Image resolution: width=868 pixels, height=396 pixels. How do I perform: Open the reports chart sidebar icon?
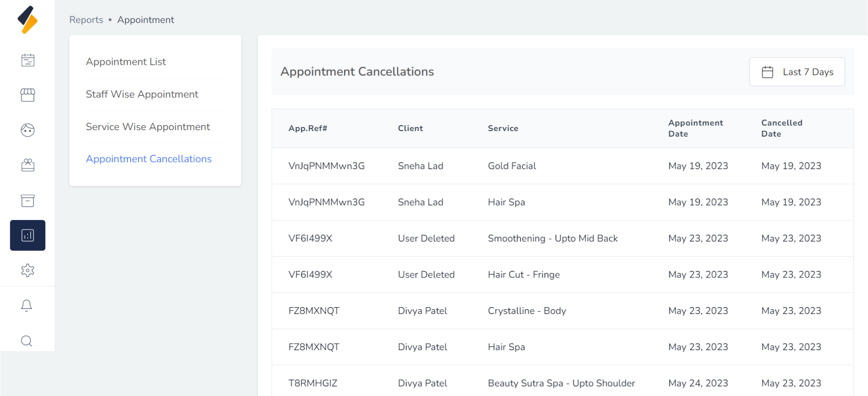(x=28, y=235)
